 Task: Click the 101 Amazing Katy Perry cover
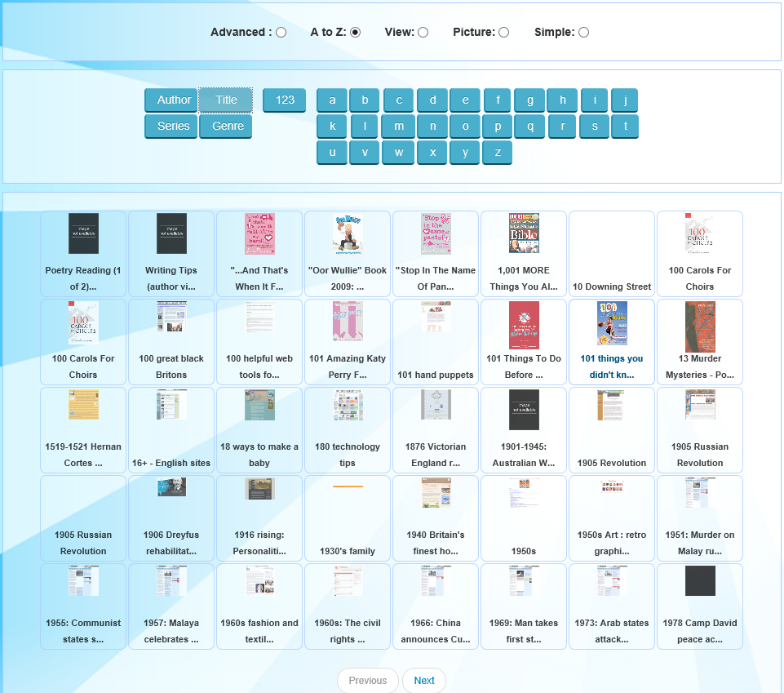[348, 322]
